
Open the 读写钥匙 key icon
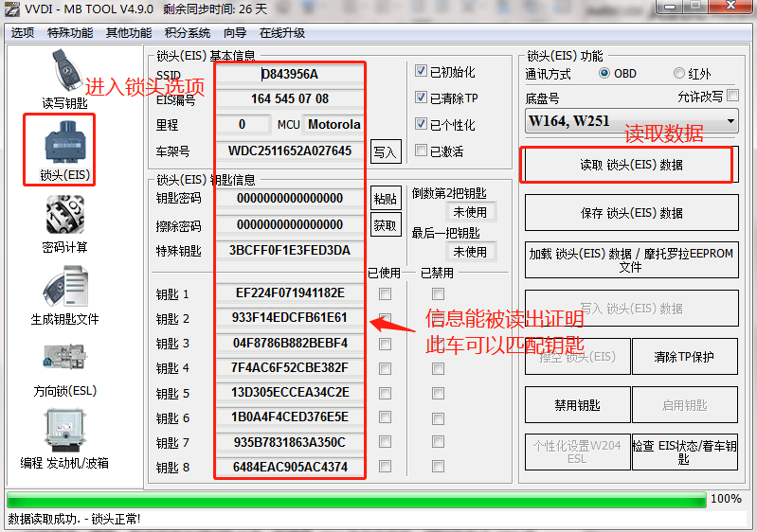click(x=65, y=70)
